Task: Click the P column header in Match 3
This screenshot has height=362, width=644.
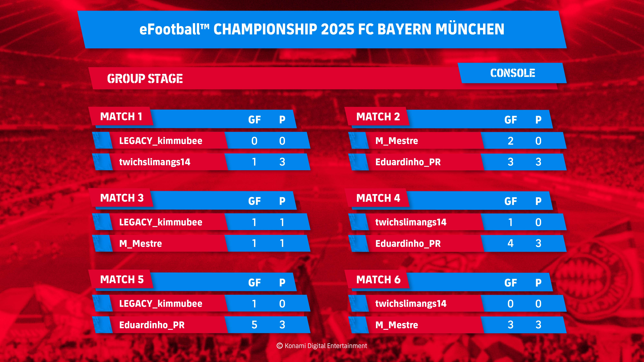Action: (282, 201)
